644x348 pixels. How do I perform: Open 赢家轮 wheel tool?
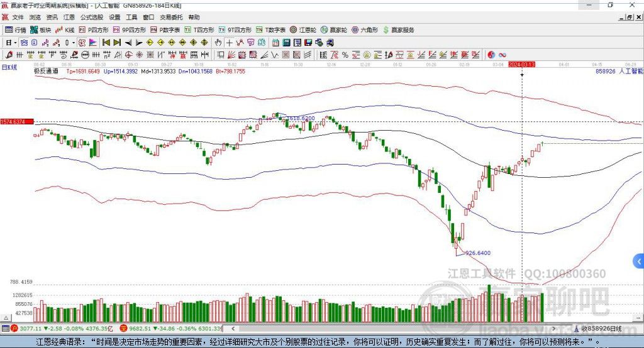click(334, 30)
